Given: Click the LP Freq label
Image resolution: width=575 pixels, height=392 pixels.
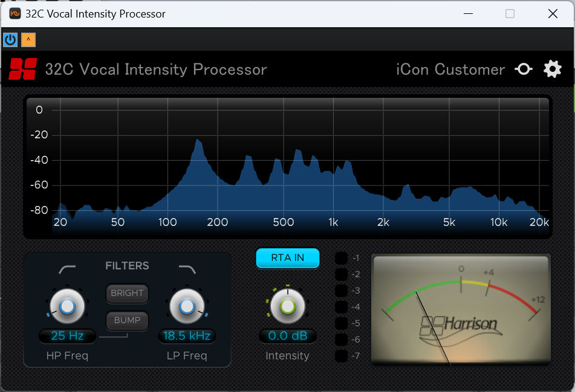Looking at the screenshot, I should pos(187,355).
